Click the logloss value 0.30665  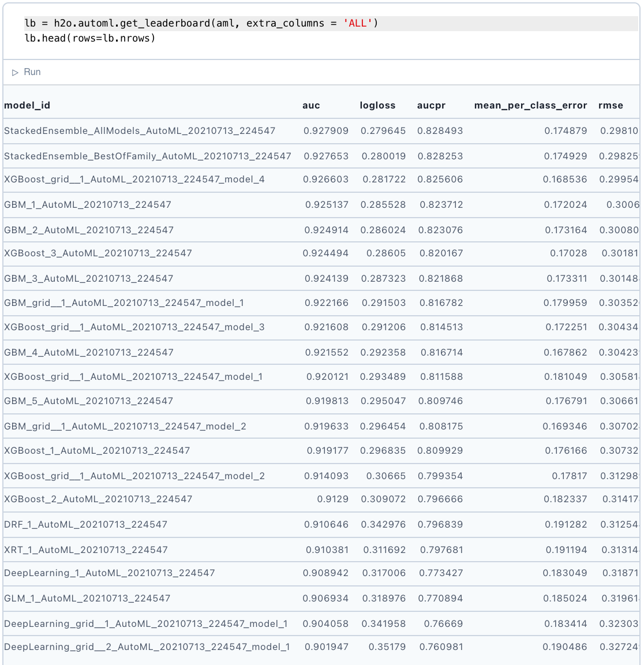386,476
